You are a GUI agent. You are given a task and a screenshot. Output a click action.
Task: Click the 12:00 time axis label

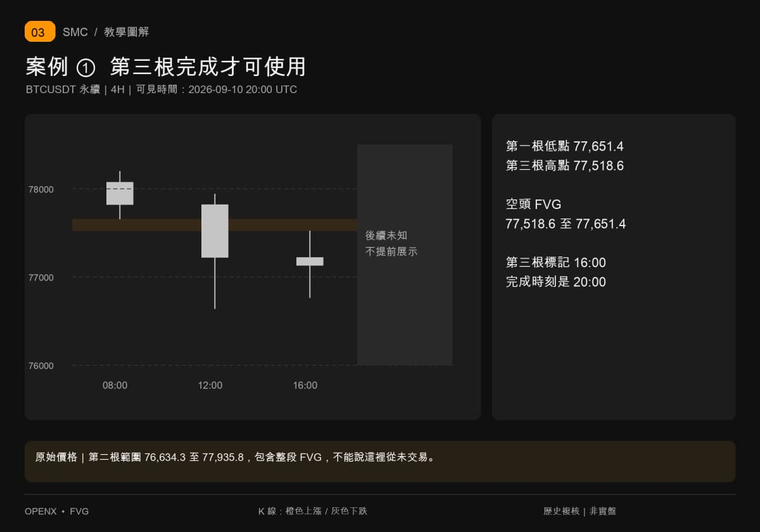click(210, 385)
